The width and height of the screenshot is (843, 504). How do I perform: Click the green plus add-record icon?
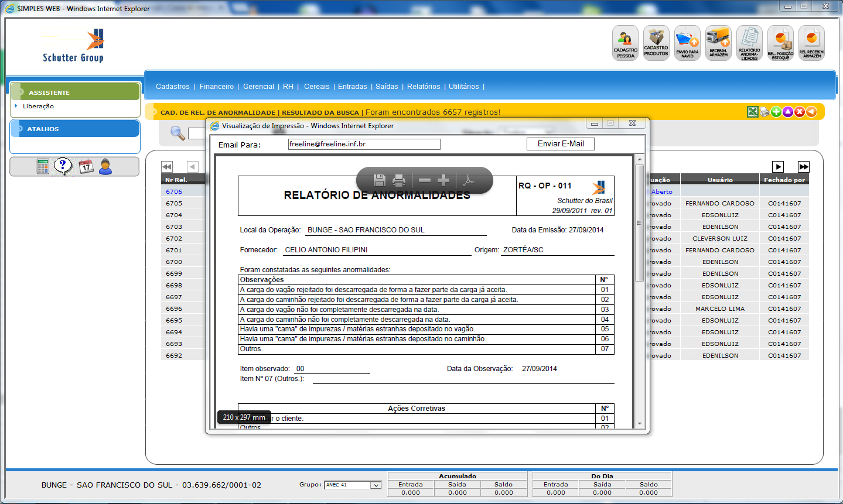[x=776, y=112]
